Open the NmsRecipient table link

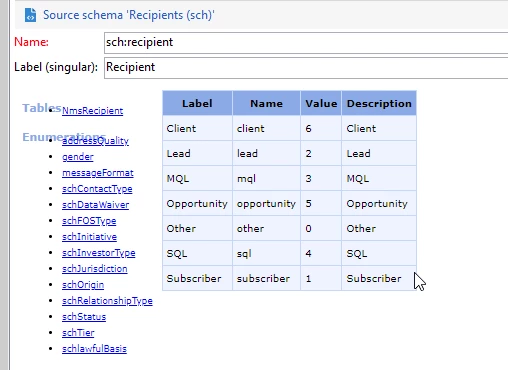pos(92,111)
